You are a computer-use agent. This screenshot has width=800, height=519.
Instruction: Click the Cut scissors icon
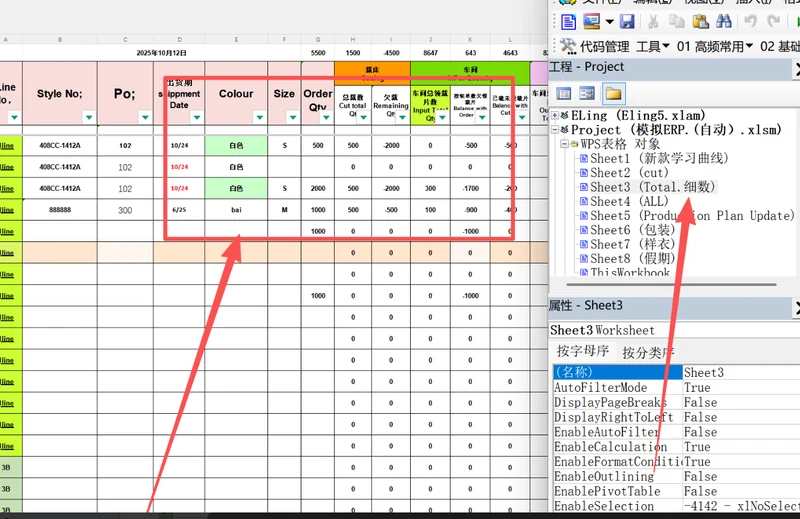(653, 22)
